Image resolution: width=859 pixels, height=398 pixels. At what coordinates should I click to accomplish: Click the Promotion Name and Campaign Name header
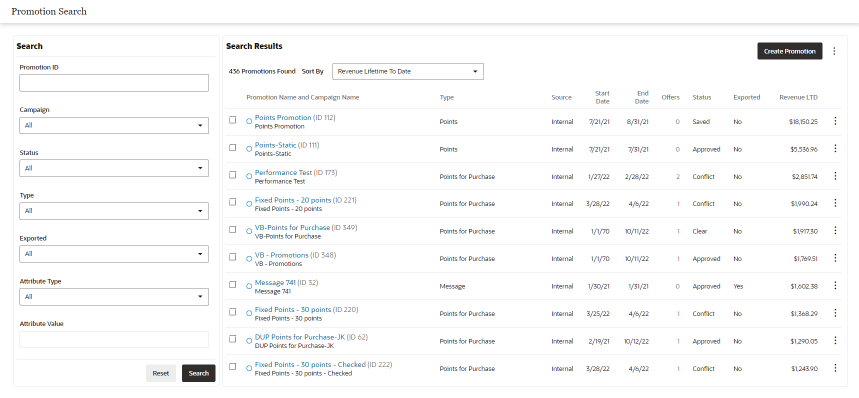(302, 97)
